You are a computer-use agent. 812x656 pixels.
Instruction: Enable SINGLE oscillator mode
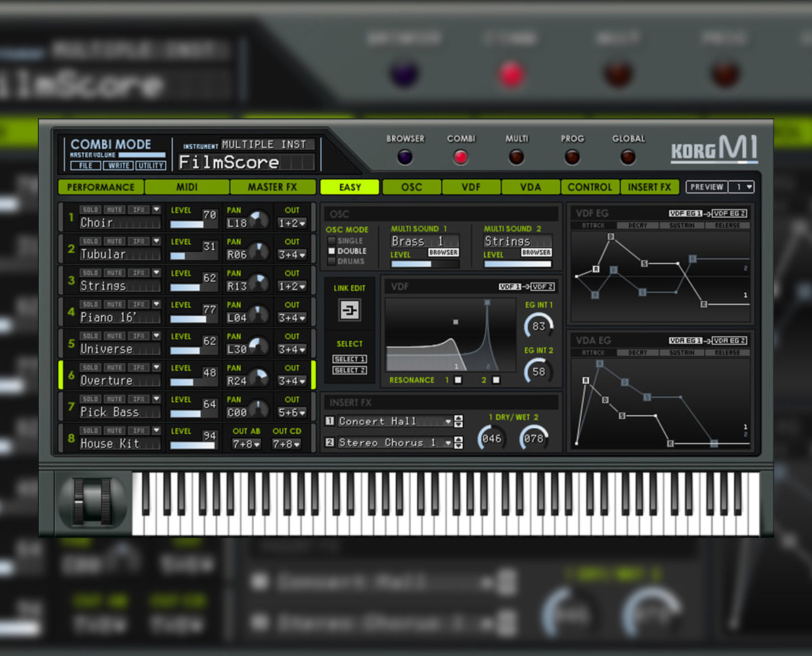334,241
